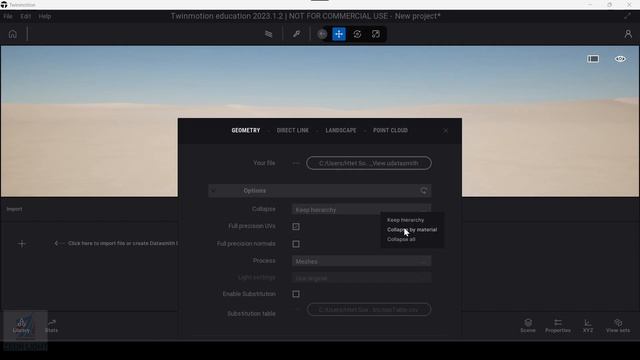The width and height of the screenshot is (640, 360).
Task: Switch to the Landscape tab
Action: 341,130
